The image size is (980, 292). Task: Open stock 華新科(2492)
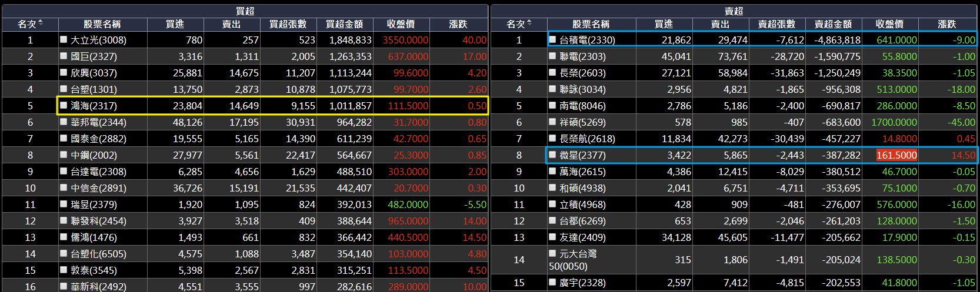coord(98,287)
